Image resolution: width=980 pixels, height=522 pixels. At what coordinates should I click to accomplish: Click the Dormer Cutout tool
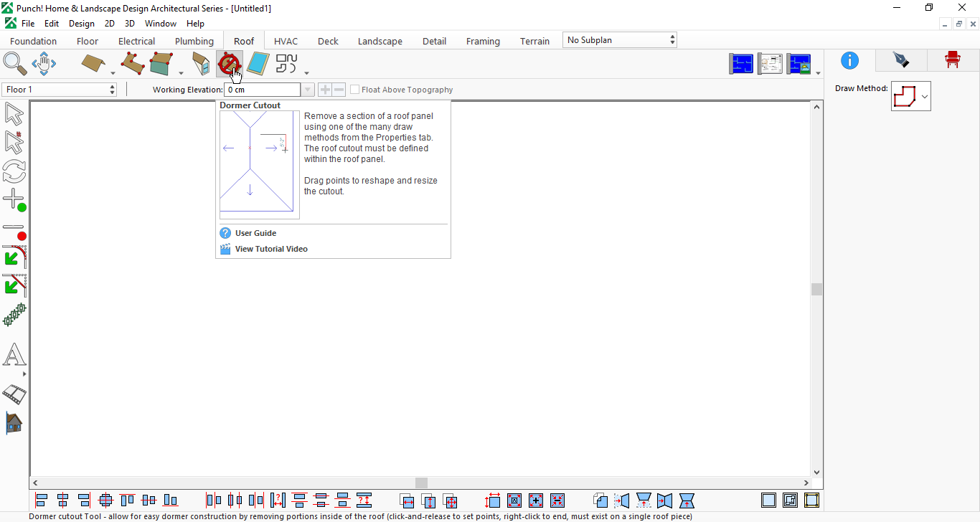229,64
